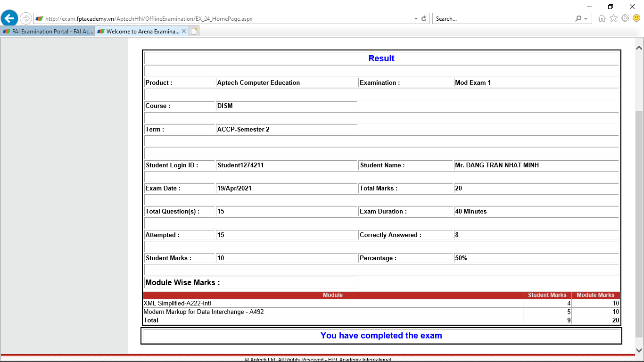Click the 'Total Question(s) :' label
Image resolution: width=644 pixels, height=362 pixels.
pos(173,211)
